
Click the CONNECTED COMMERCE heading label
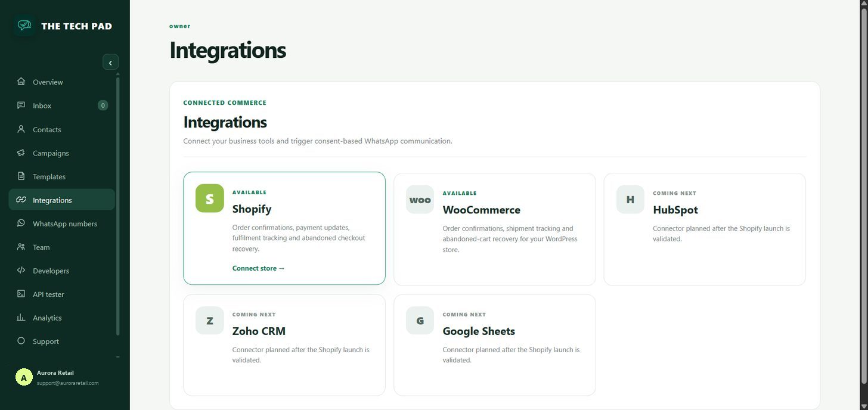(225, 102)
